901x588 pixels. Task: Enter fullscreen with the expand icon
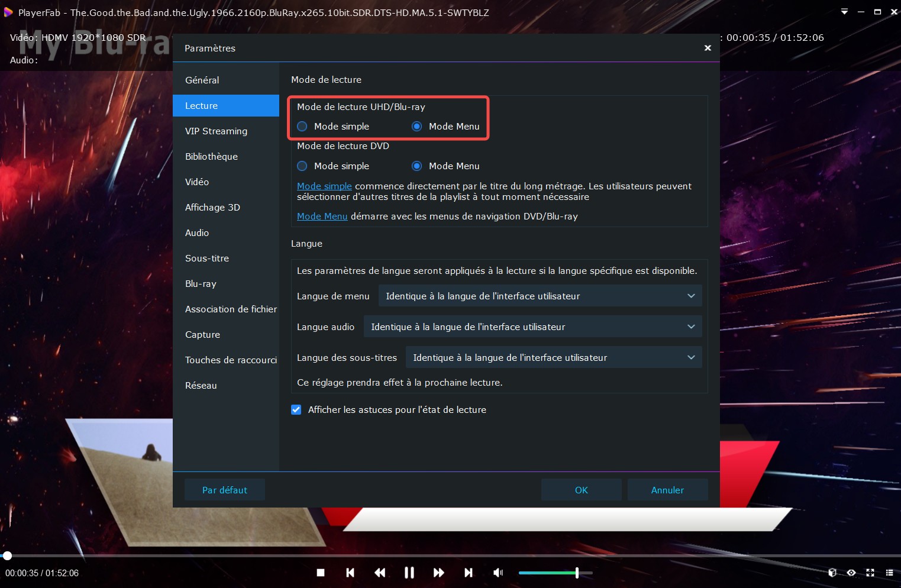(x=870, y=573)
